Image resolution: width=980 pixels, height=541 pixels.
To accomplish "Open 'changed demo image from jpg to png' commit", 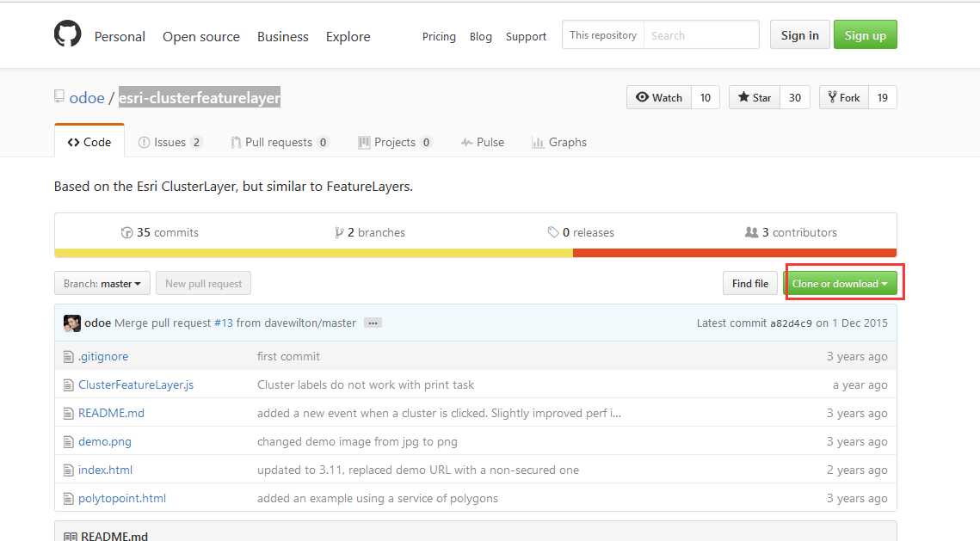I will 357,442.
